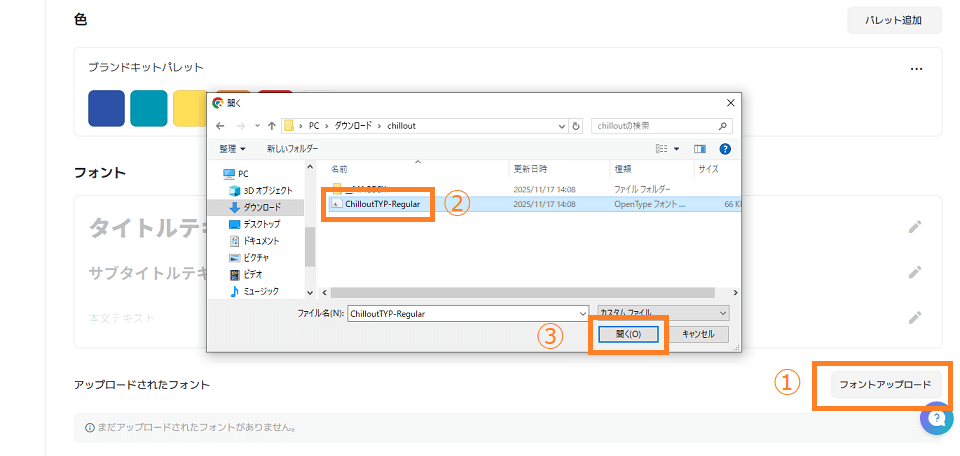This screenshot has width=960, height=456.
Task: Open the help chat bubble icon
Action: click(x=936, y=419)
